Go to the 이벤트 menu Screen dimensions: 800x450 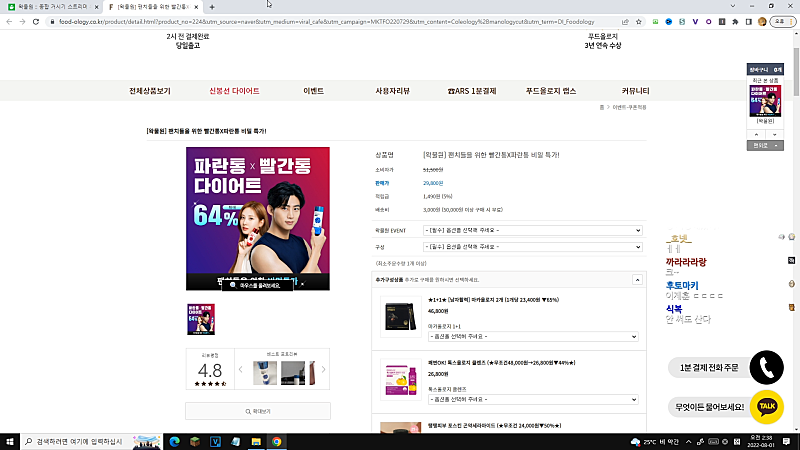tap(313, 90)
